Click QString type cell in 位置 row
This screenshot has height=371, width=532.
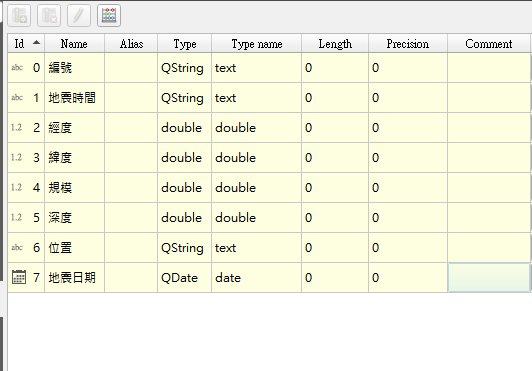click(185, 247)
